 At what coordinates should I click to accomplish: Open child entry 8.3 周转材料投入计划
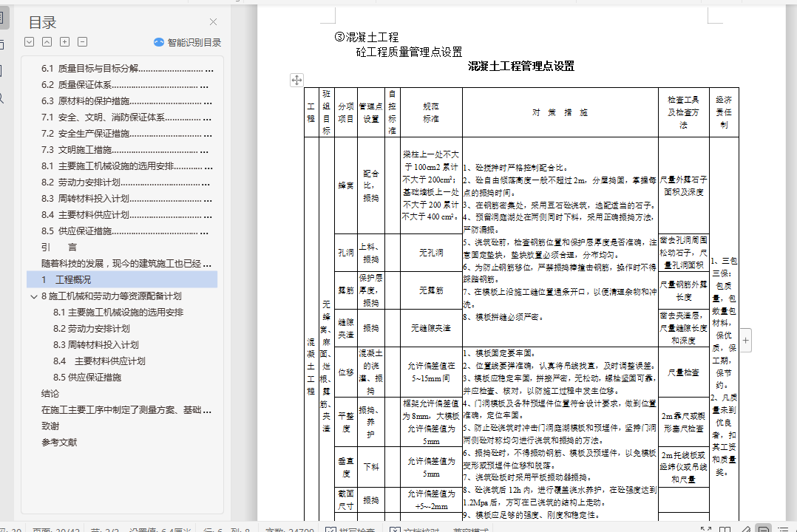coord(96,345)
